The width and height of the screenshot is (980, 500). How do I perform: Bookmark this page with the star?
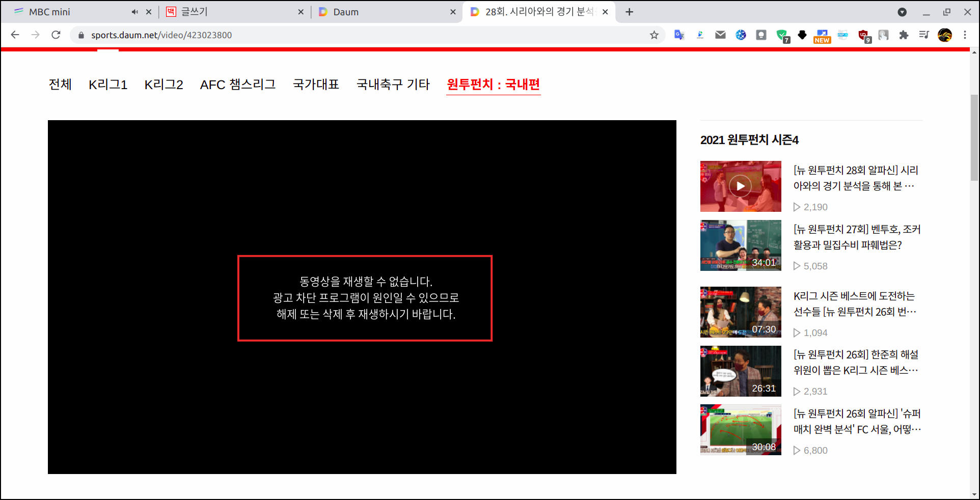(655, 35)
